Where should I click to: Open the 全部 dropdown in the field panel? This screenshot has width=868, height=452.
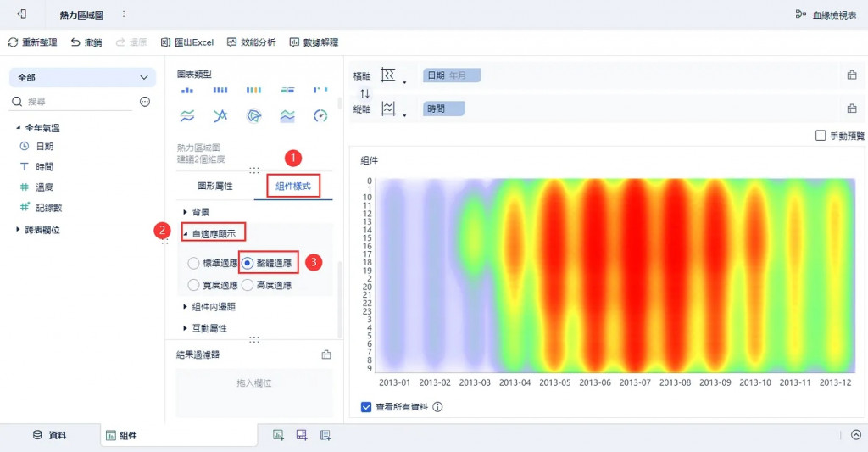point(82,77)
